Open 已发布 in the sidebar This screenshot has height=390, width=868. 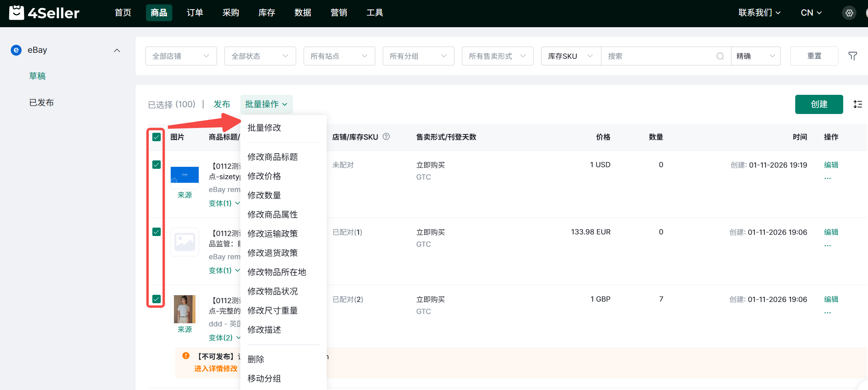point(42,103)
